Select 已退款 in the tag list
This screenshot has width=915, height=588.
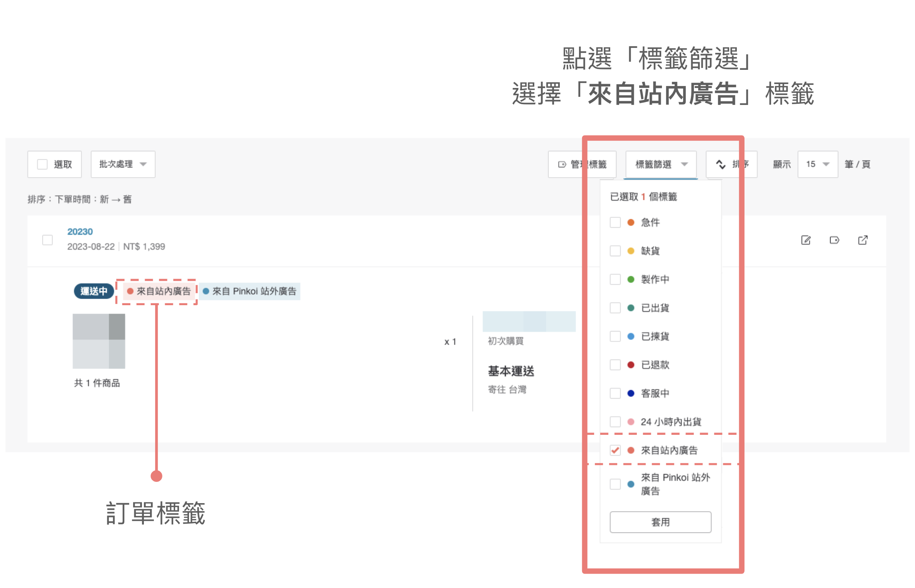coord(655,365)
